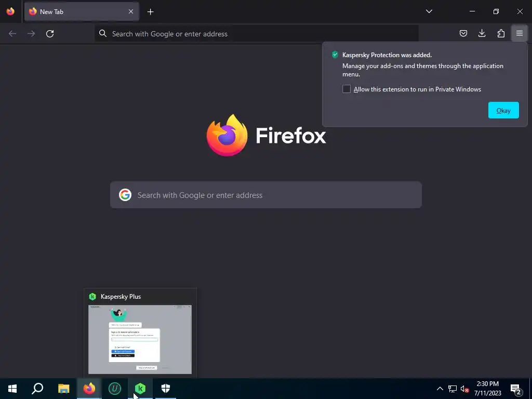Image resolution: width=532 pixels, height=399 pixels.
Task: Click the search magnifier in the address bar
Action: [x=102, y=33]
